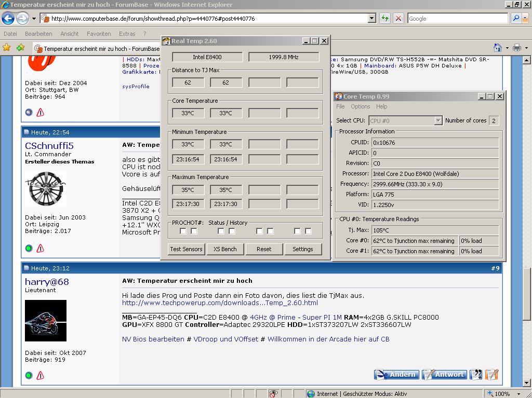Report harry@68's post via warning triangle
This screenshot has height=398, width=532.
click(40, 375)
